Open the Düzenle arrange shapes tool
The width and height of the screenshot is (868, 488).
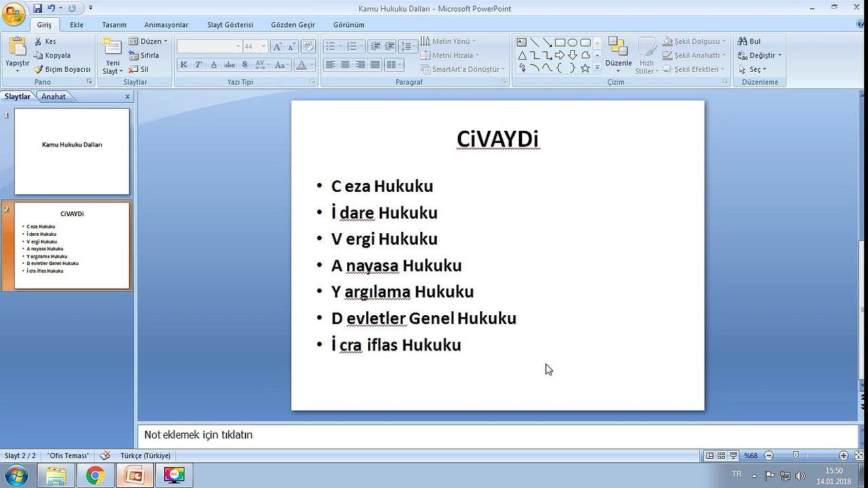[x=618, y=56]
